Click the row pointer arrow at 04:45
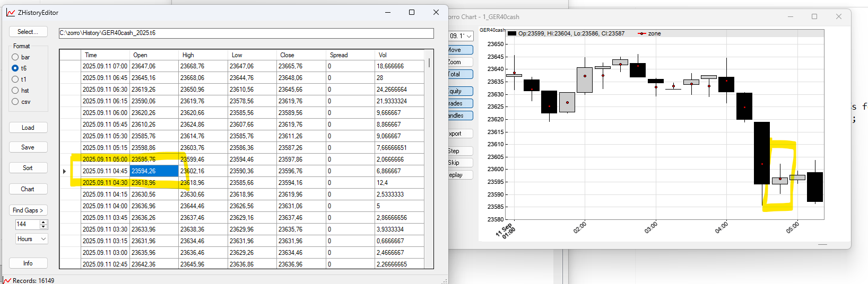 click(65, 171)
